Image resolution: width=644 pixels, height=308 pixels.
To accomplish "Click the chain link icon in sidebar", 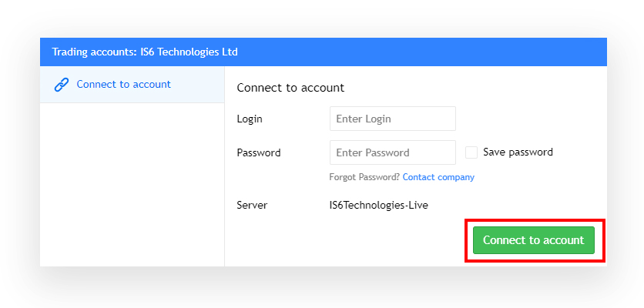I will pos(61,85).
